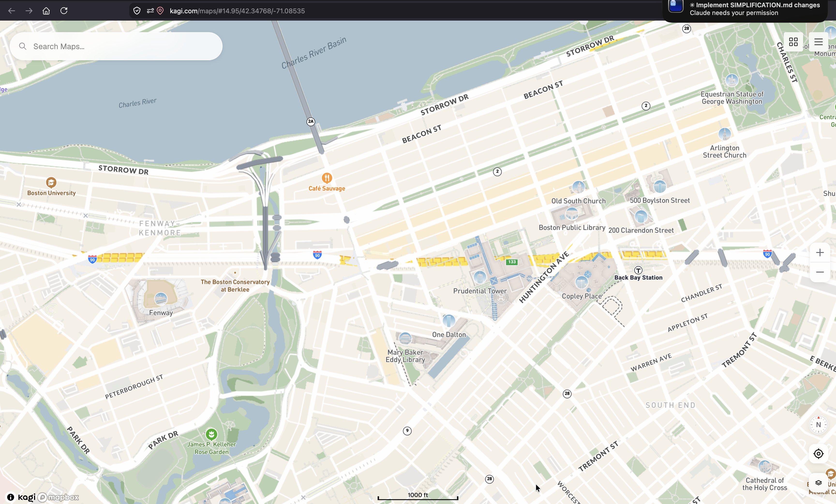This screenshot has width=836, height=504.
Task: Open the tracking protection shield icon
Action: [x=137, y=11]
